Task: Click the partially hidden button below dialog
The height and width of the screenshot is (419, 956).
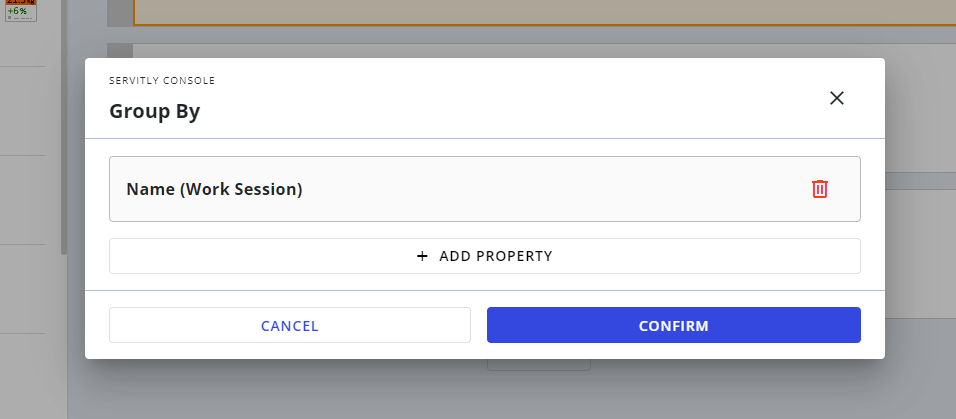Action: click(539, 365)
